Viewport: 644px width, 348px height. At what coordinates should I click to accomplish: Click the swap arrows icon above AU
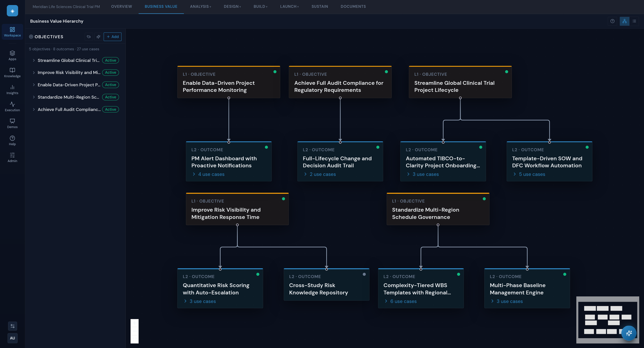coord(12,326)
